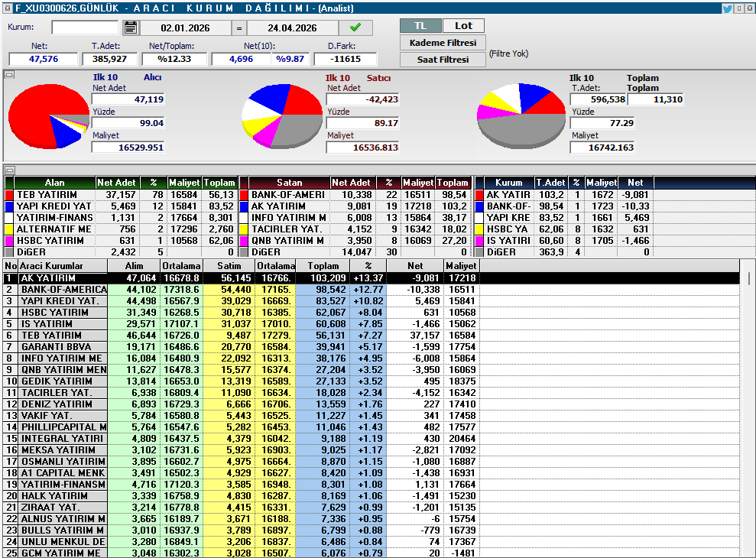Select the A1 CAPITAL MENK row
756x558 pixels.
click(x=372, y=473)
